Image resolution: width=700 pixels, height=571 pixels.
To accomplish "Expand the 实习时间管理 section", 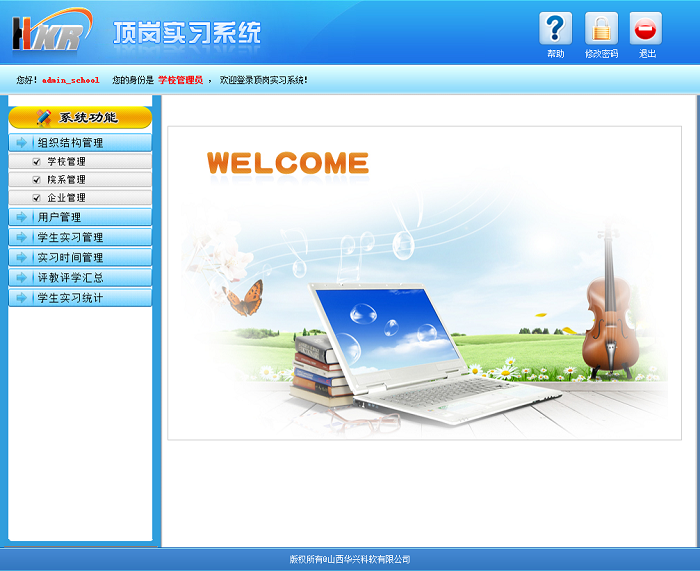I will click(70, 258).
